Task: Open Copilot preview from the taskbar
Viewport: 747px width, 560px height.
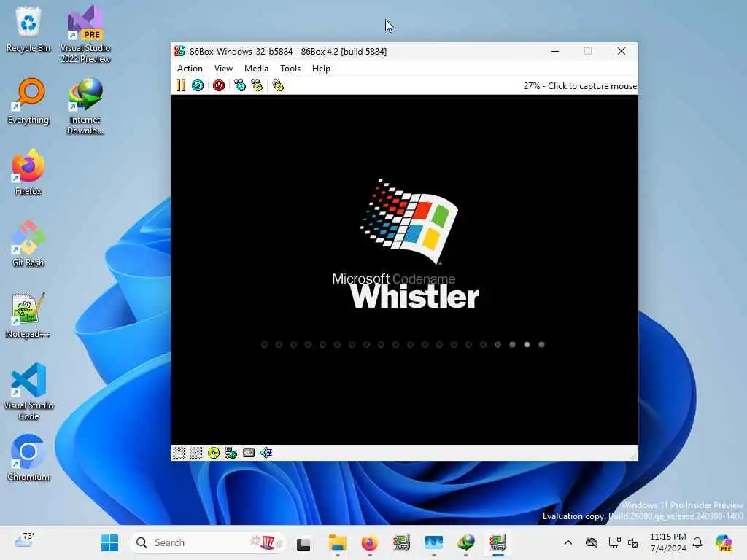Action: coord(724,542)
